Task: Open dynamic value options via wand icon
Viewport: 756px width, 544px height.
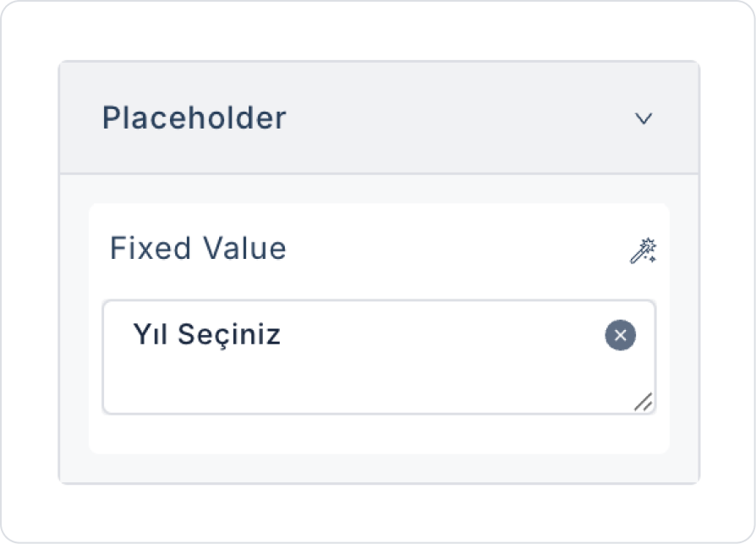Action: pos(644,250)
